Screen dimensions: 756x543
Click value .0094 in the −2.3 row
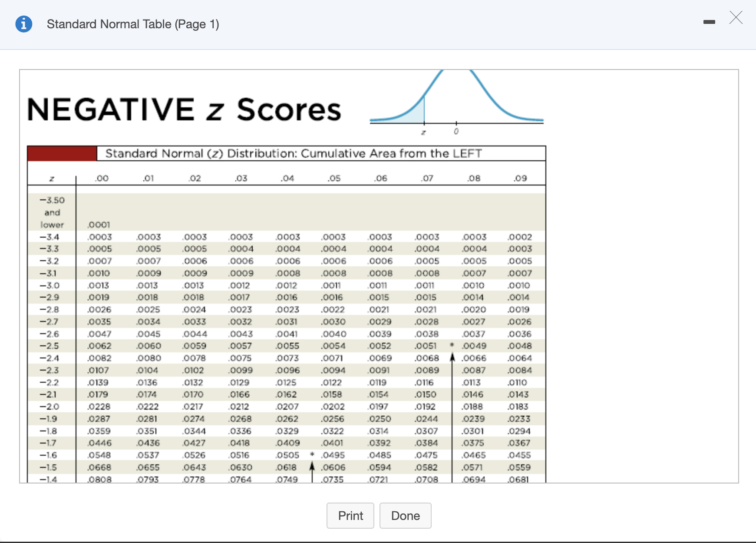[333, 371]
